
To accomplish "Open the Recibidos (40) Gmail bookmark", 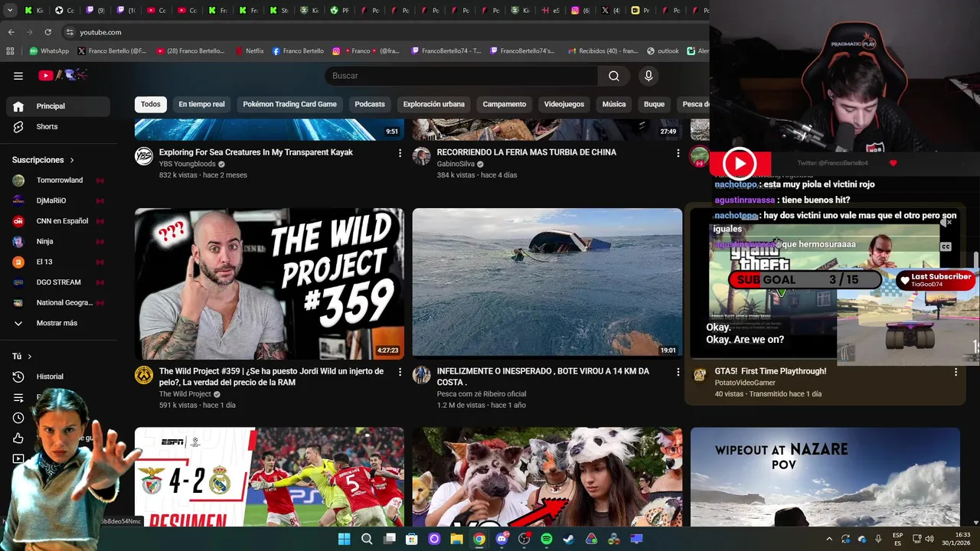I will pyautogui.click(x=603, y=51).
